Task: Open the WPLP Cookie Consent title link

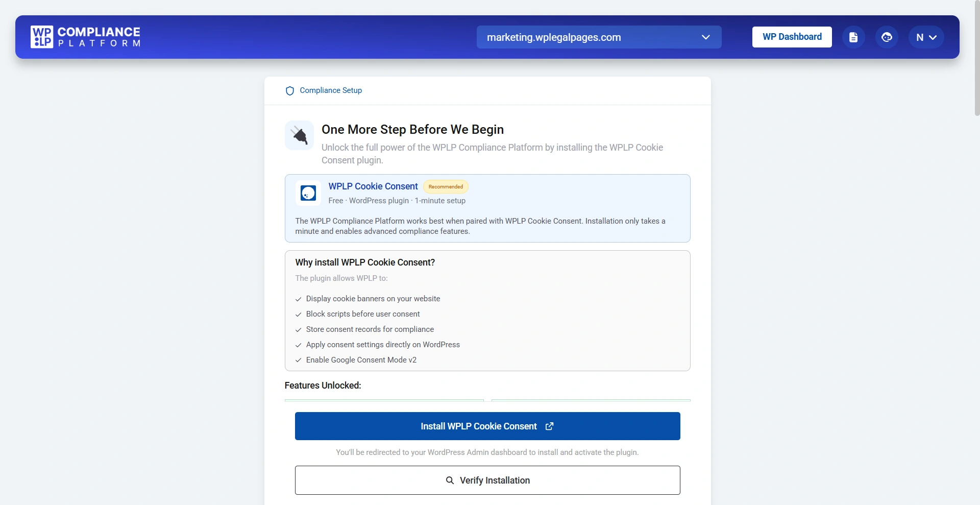Action: [x=373, y=186]
